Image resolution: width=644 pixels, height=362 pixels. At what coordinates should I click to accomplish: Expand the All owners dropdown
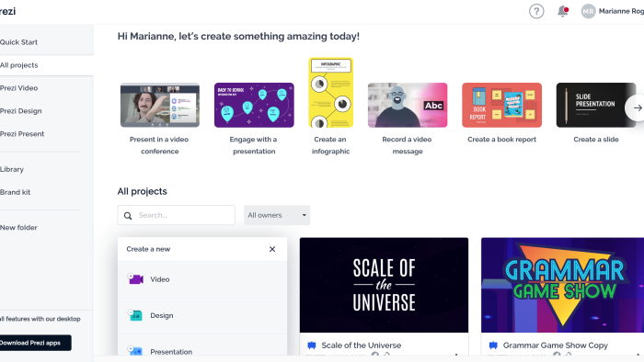point(277,215)
